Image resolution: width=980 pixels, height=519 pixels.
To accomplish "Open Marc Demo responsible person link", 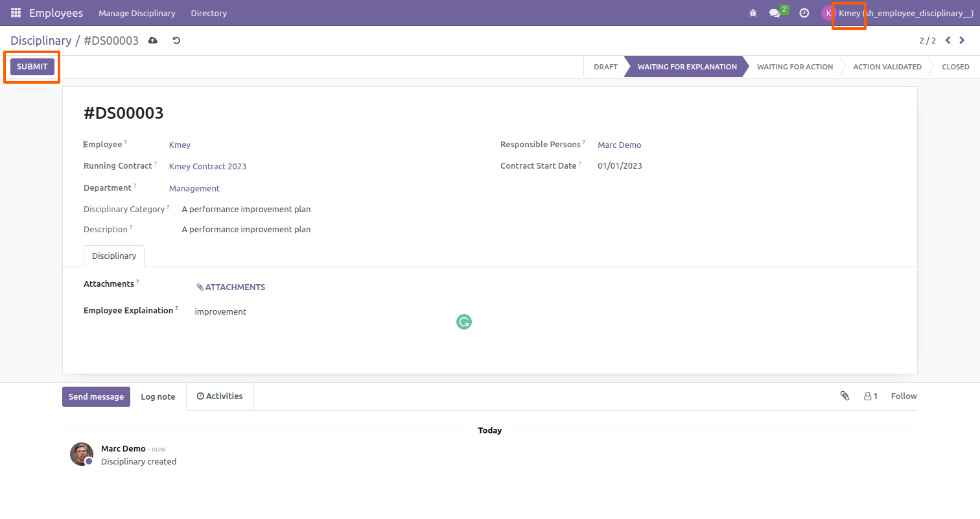I will coord(620,145).
